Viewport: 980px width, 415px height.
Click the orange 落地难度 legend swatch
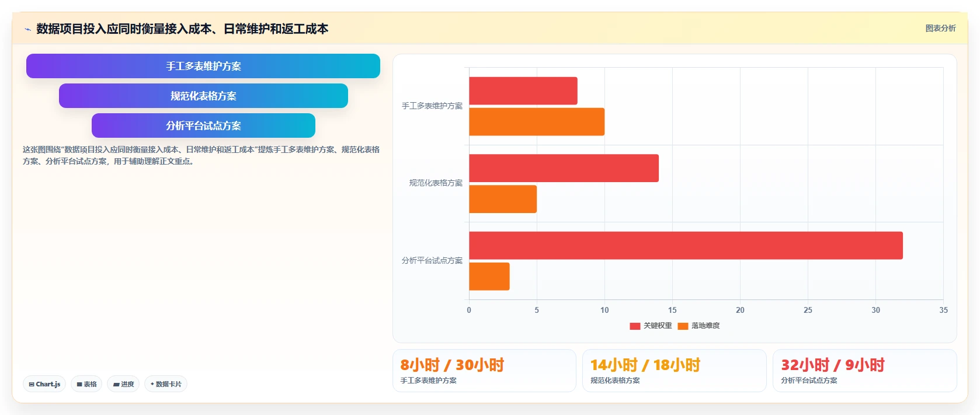[683, 326]
